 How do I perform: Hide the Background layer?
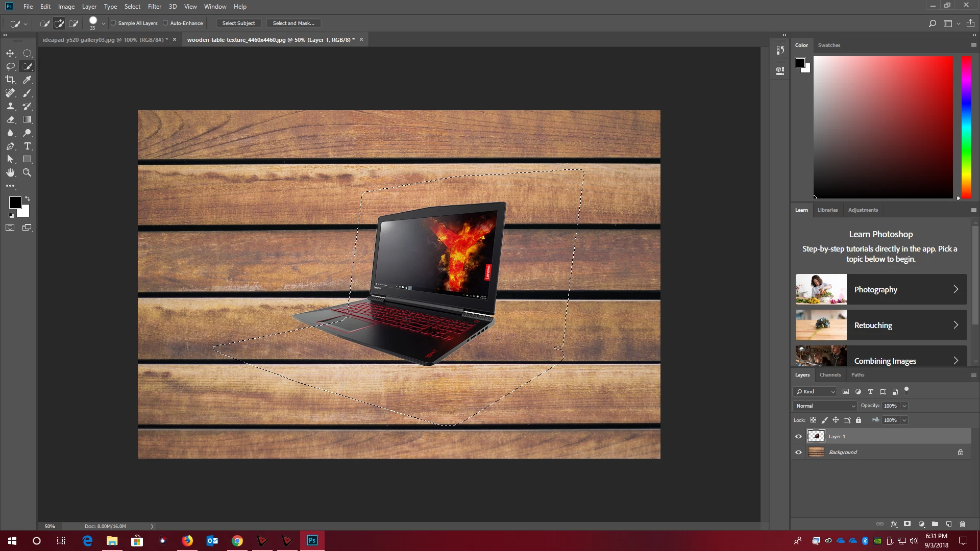click(x=798, y=452)
